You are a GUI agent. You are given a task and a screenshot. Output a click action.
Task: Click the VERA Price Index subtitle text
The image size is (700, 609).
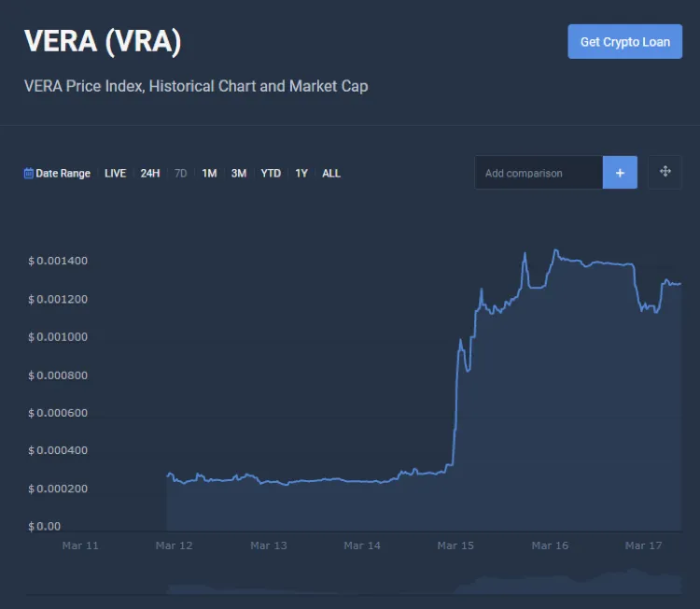click(196, 86)
